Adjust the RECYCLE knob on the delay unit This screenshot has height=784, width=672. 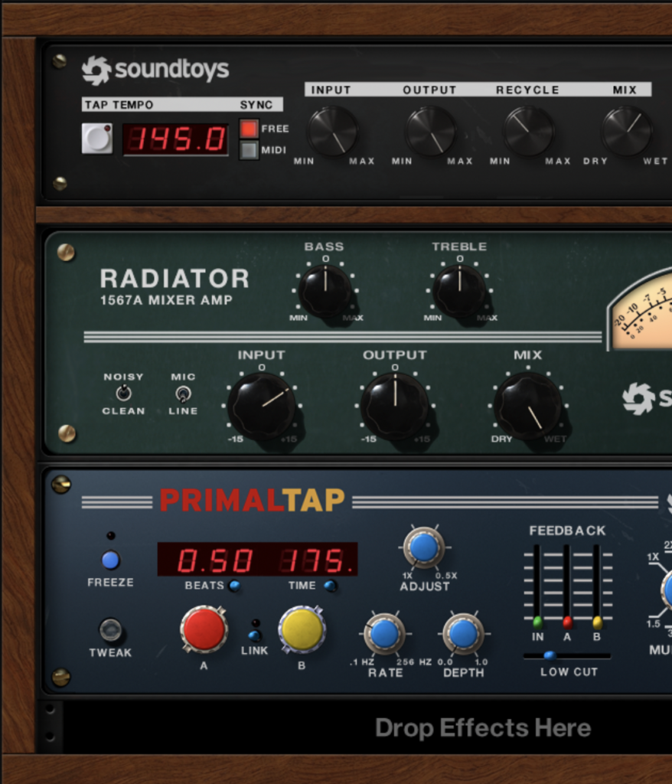[x=527, y=130]
